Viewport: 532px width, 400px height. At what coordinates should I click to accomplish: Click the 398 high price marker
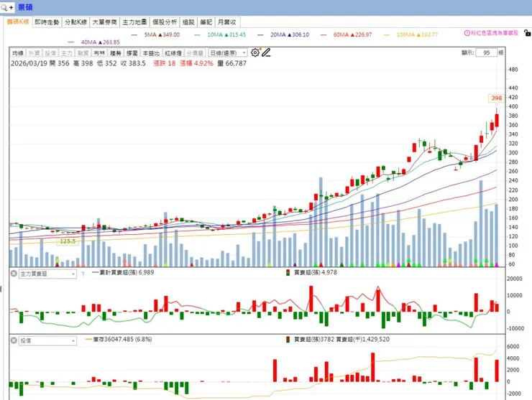pyautogui.click(x=497, y=98)
